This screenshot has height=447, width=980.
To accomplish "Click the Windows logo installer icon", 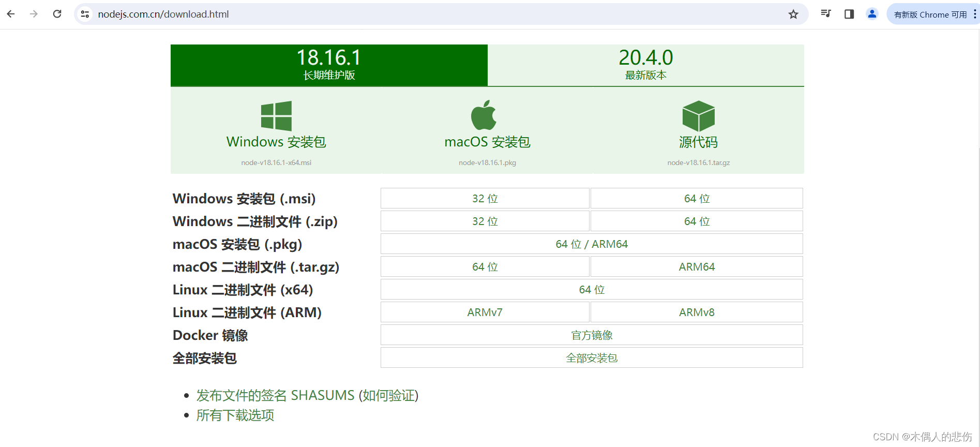I will point(276,116).
